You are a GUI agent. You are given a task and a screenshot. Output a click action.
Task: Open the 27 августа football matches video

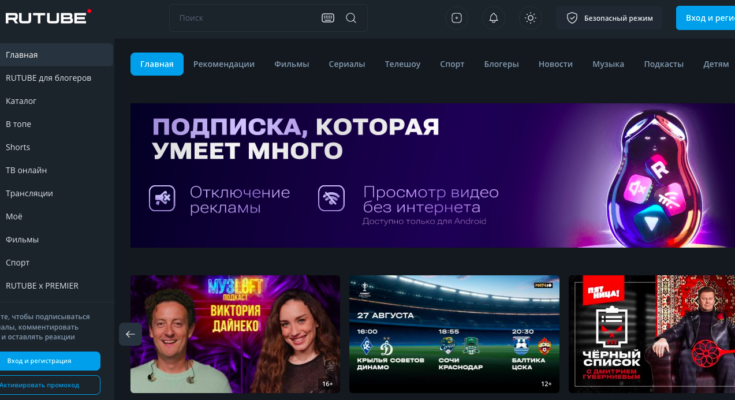[x=454, y=334]
